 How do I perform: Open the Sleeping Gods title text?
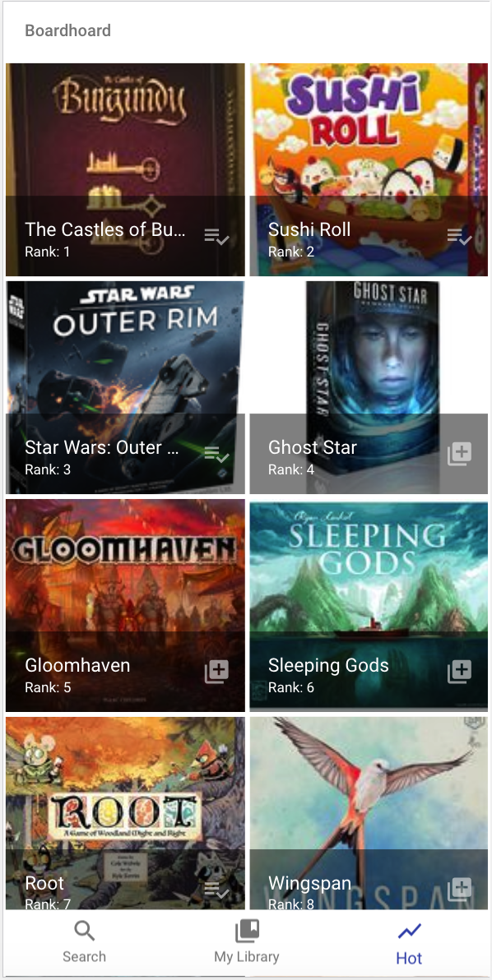pos(328,666)
